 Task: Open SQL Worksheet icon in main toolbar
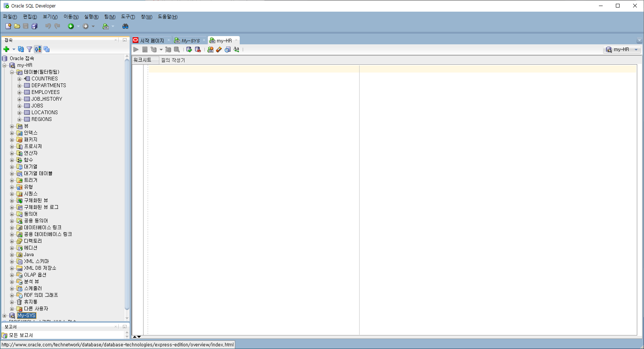106,26
